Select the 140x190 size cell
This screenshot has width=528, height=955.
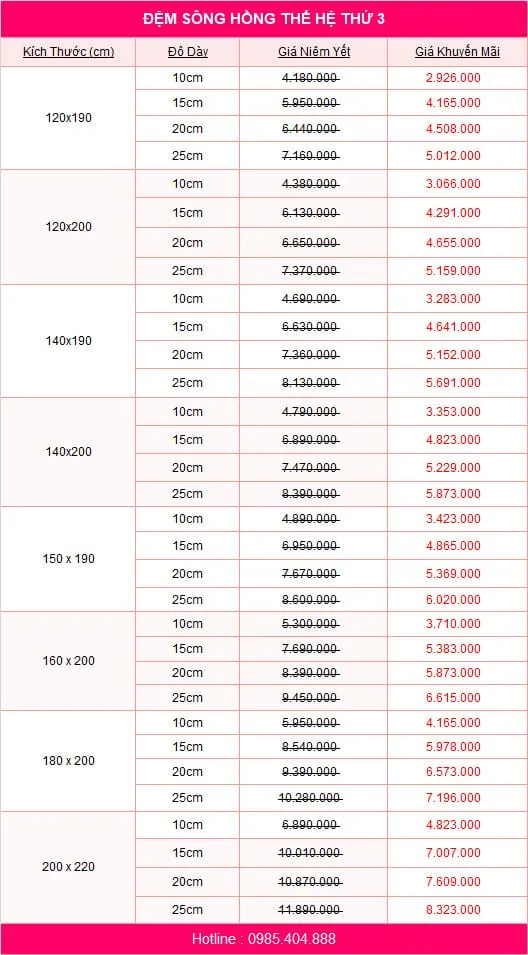tap(68, 340)
